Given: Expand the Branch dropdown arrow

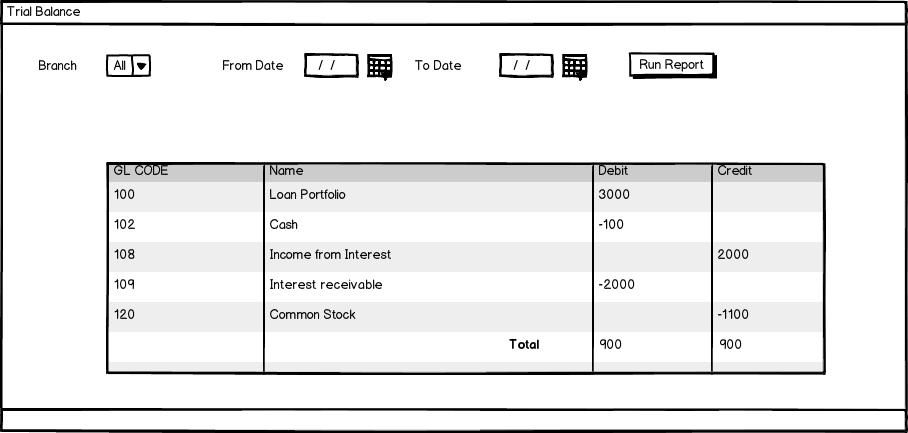Looking at the screenshot, I should coord(141,66).
